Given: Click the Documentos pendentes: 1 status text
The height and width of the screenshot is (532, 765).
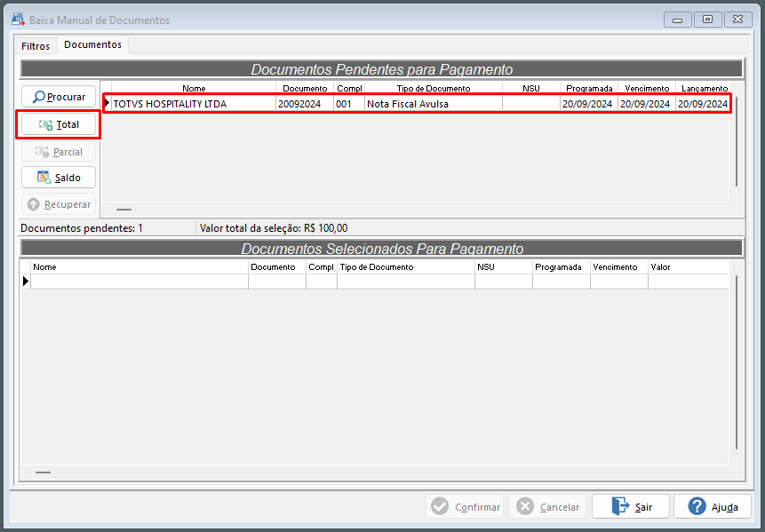Looking at the screenshot, I should (82, 228).
